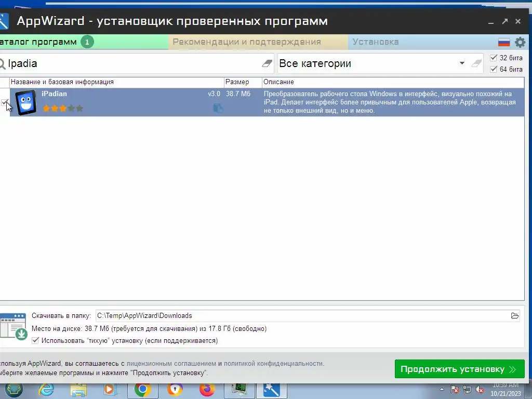Image resolution: width=532 pixels, height=399 pixels.
Task: Click the AppWizard taskbar icon
Action: point(271,390)
